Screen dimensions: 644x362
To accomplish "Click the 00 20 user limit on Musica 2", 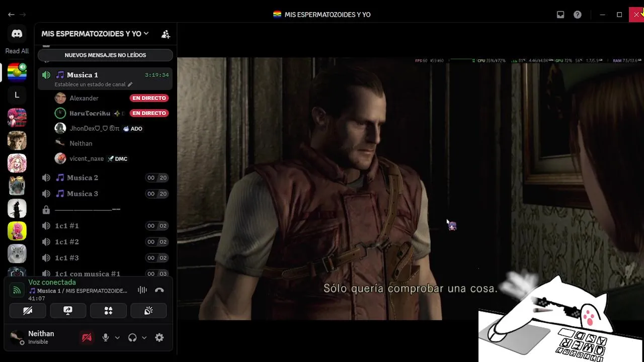I will coord(156,177).
